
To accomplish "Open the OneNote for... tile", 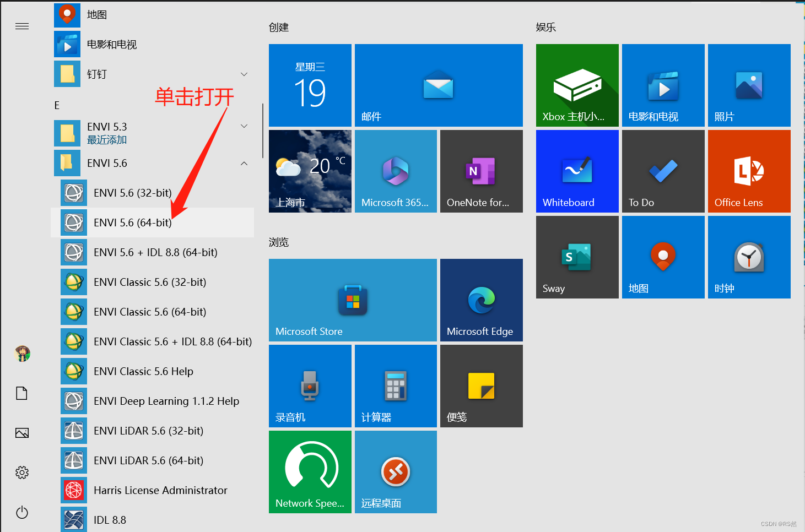I will [x=482, y=171].
